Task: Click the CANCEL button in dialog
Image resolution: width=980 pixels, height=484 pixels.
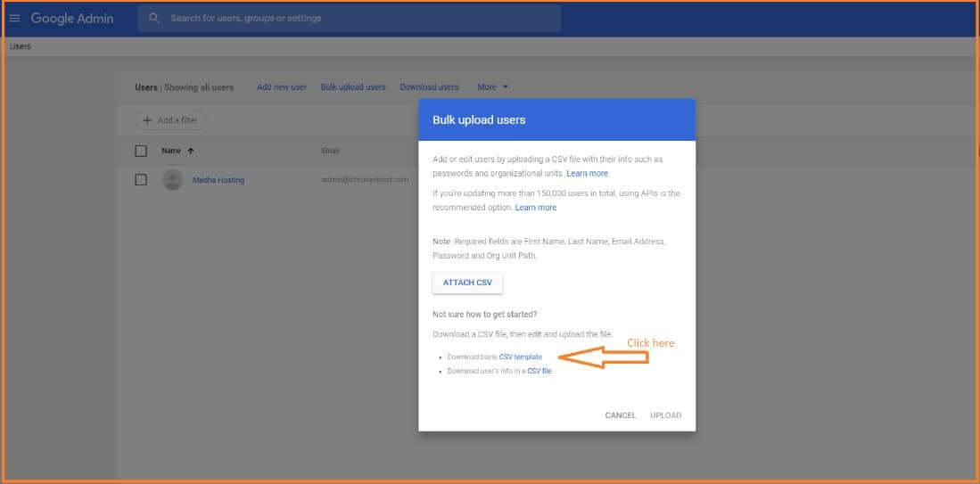Action: click(x=621, y=415)
